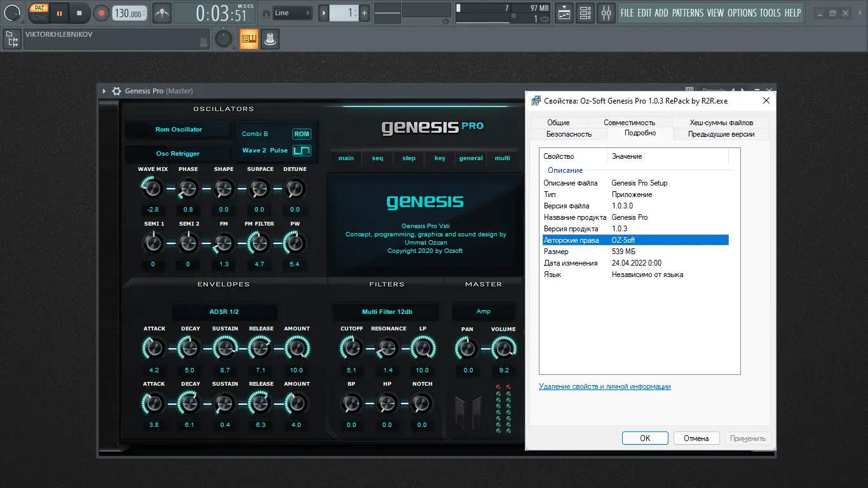
Task: Open the ADSR 1/2 envelope selector
Action: pyautogui.click(x=224, y=312)
